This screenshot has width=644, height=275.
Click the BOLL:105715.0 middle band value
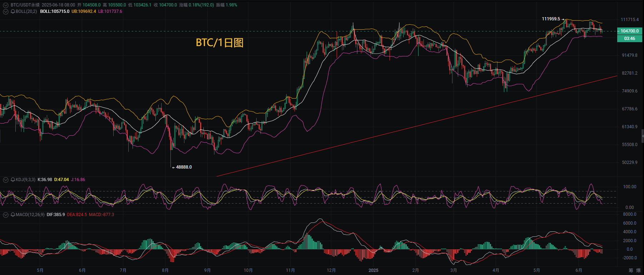[55, 11]
